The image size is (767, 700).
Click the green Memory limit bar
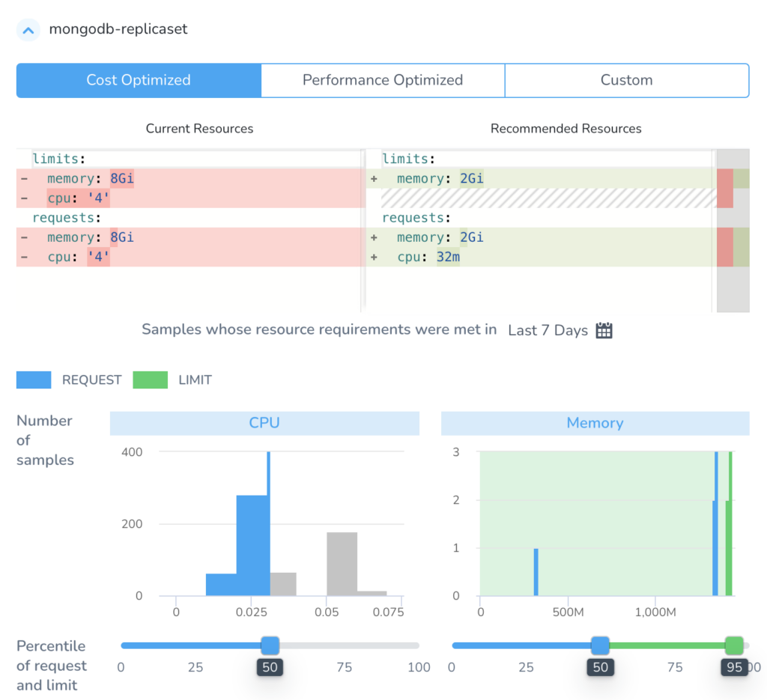(730, 523)
